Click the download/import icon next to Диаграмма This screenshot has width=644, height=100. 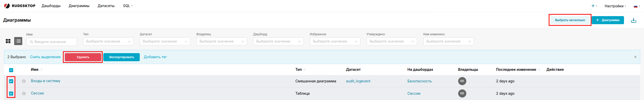(634, 20)
